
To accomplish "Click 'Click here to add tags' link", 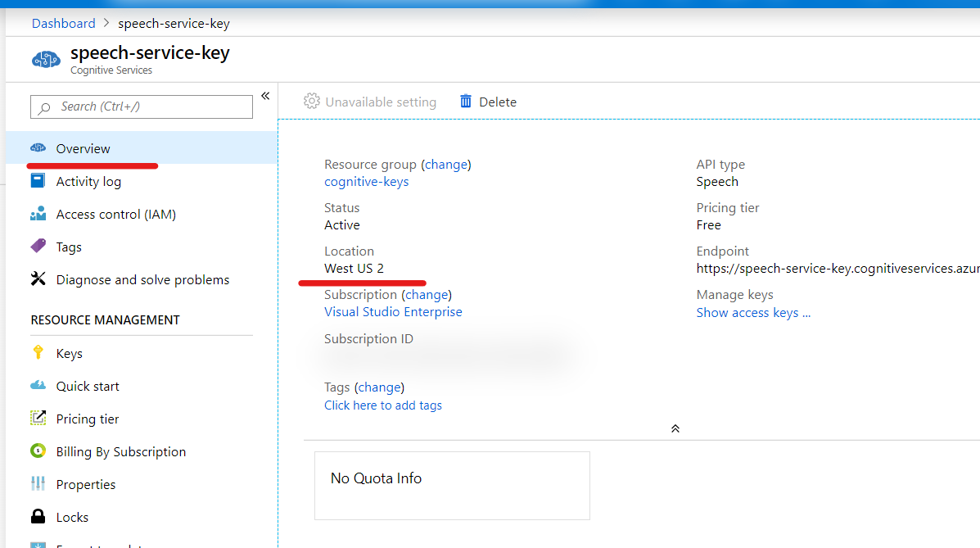I will 383,405.
